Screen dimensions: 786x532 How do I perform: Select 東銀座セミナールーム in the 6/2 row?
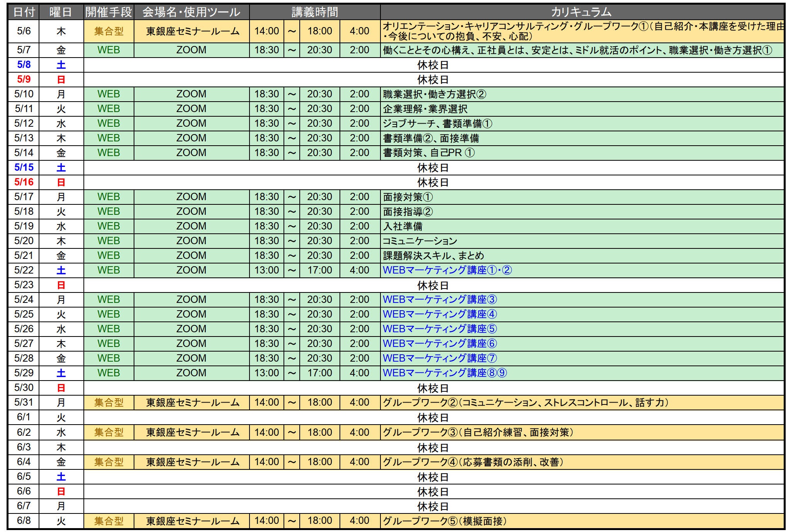(x=192, y=433)
